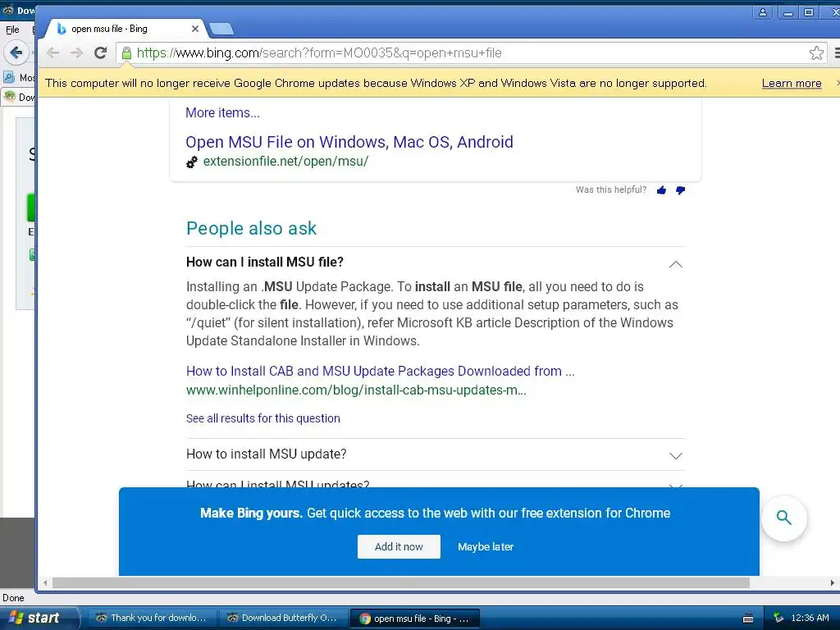
Task: Click the floating magnifier search button
Action: click(783, 518)
